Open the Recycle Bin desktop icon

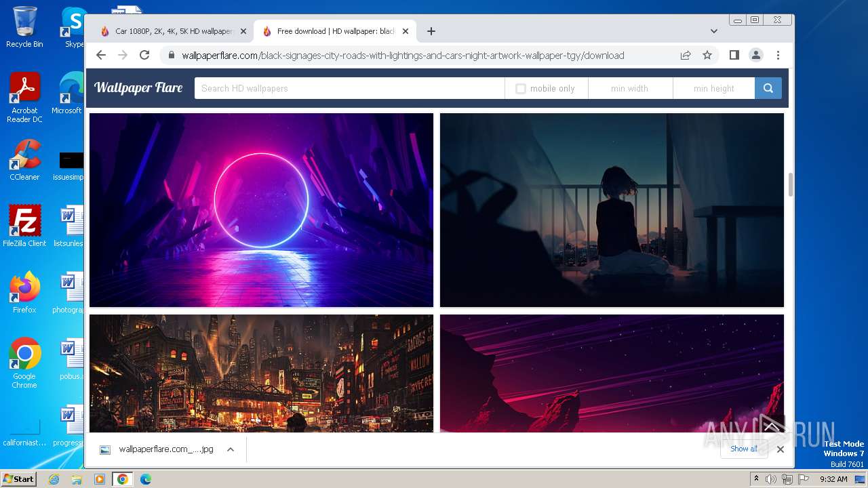[24, 26]
